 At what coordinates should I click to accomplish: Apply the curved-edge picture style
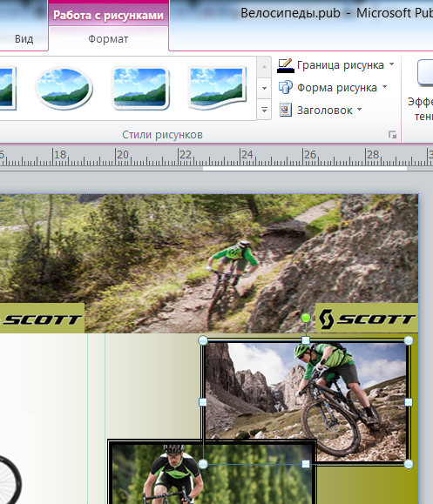point(217,88)
